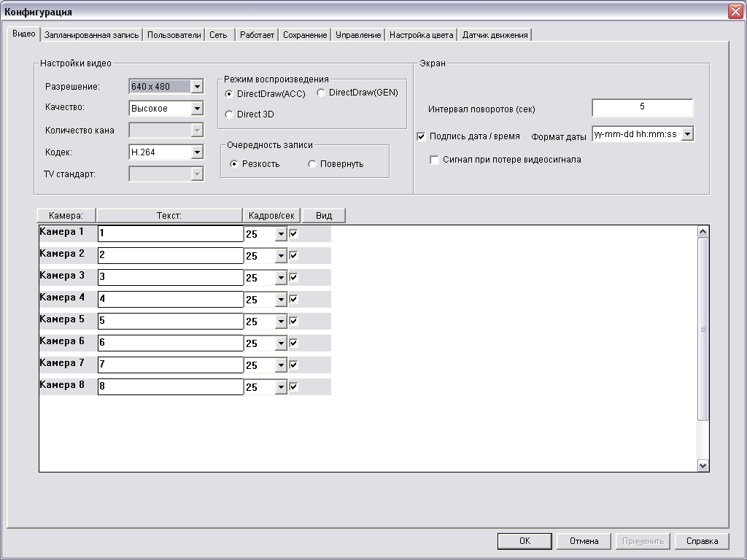This screenshot has height=560, width=747.
Task: Go to the Датчик движения tab
Action: pos(495,35)
